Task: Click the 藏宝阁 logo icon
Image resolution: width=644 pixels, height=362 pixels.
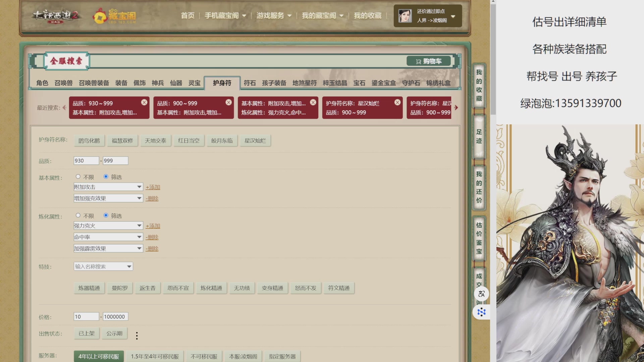Action: [x=115, y=16]
